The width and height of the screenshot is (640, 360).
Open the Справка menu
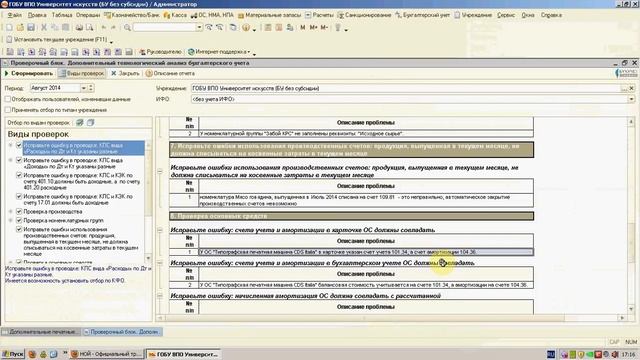tap(551, 15)
